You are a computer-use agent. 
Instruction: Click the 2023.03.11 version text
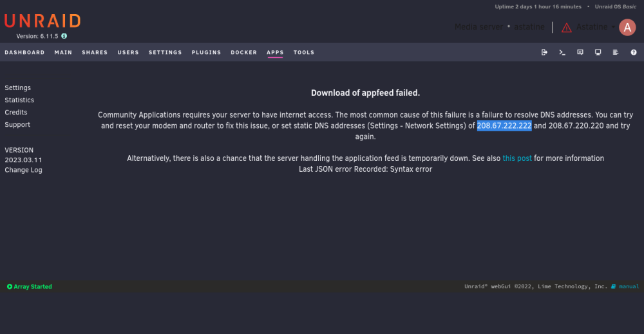click(x=23, y=160)
